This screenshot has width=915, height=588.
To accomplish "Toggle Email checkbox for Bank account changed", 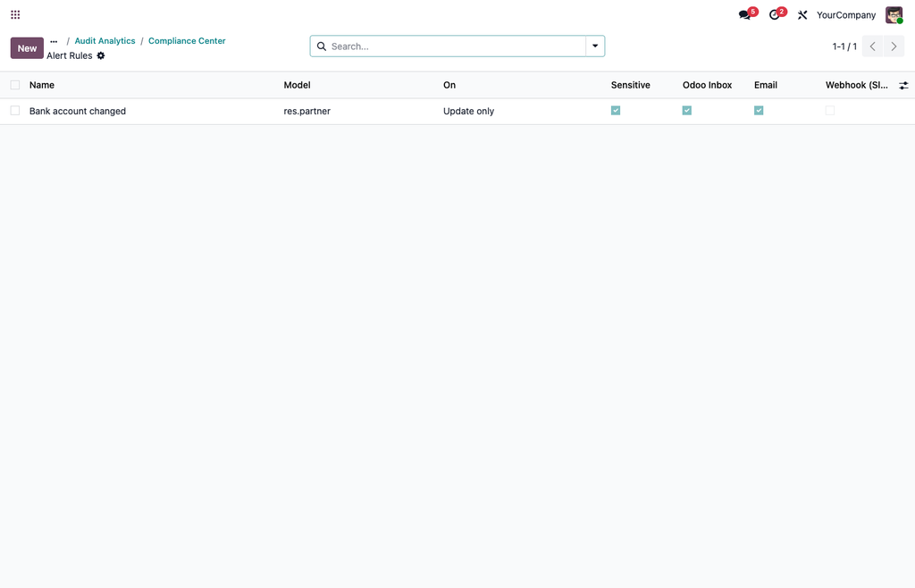I will point(759,110).
